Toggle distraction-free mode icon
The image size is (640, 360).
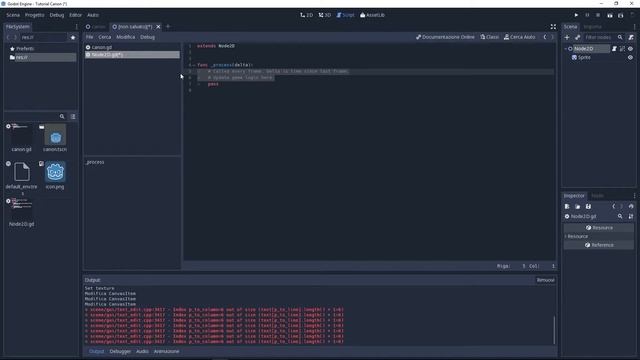point(553,27)
